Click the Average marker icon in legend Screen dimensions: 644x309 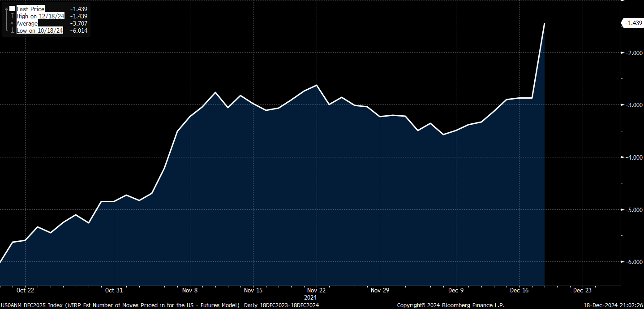(12, 23)
